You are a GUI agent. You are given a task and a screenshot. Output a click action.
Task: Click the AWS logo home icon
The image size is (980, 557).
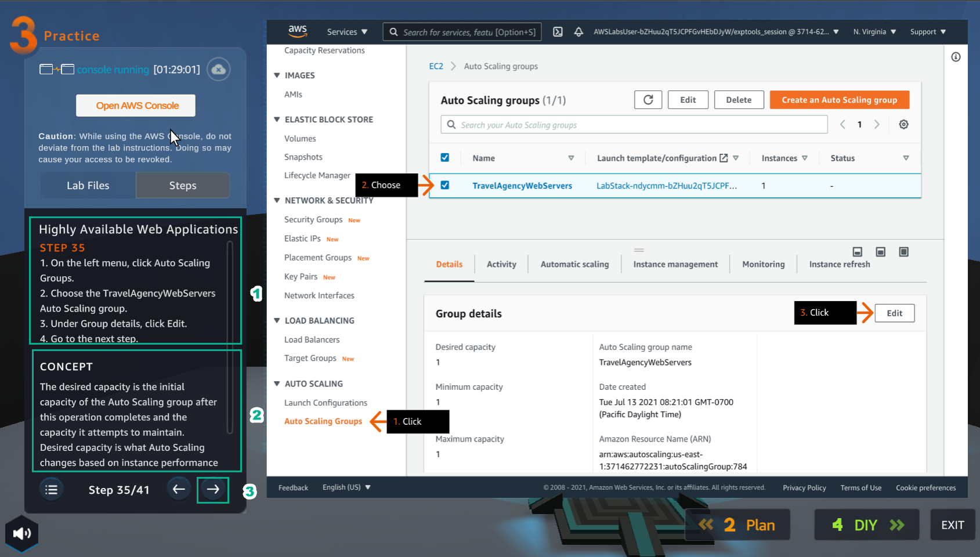pos(298,31)
